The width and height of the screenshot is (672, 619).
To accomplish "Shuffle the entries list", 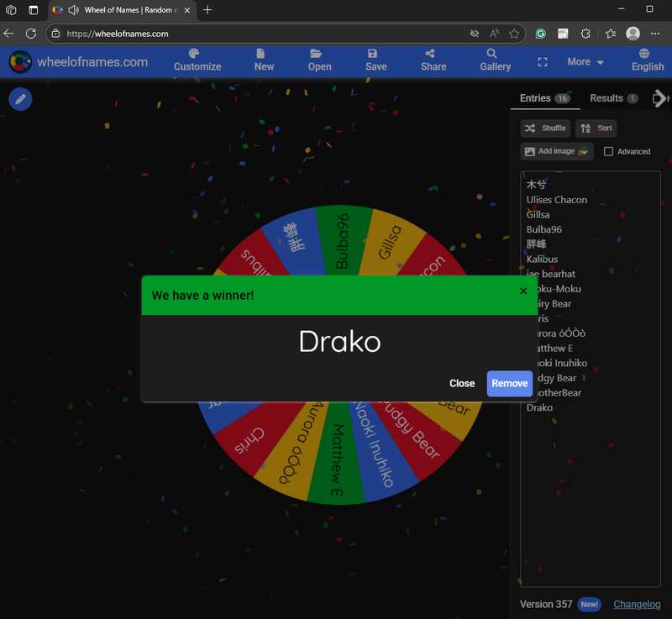I will [x=545, y=129].
